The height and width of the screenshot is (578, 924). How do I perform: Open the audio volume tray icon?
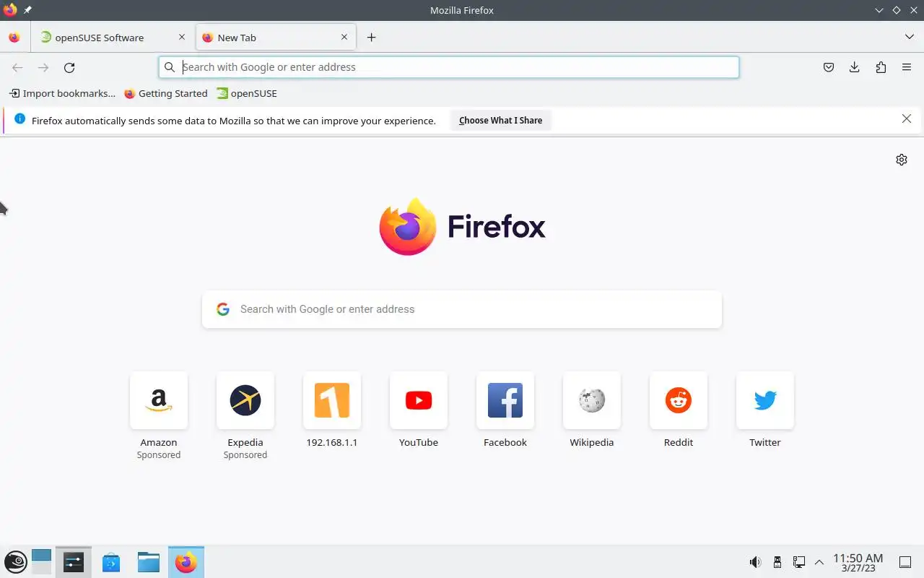click(754, 562)
